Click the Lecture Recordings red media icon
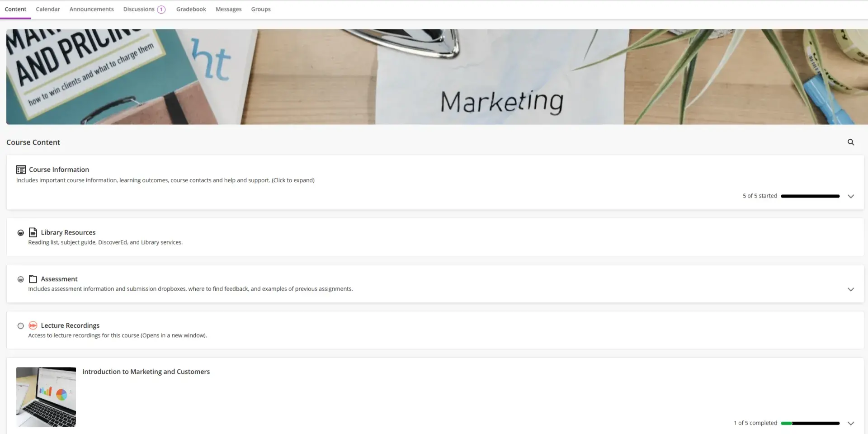The height and width of the screenshot is (434, 868). tap(33, 325)
